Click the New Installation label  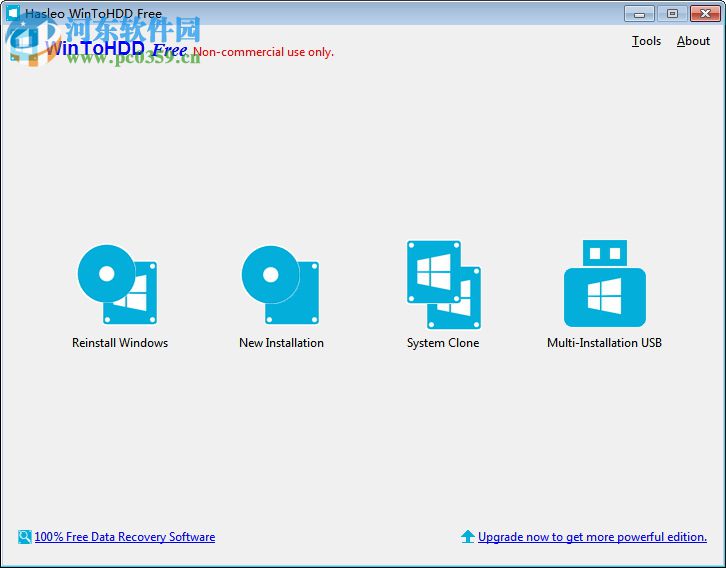(x=281, y=343)
